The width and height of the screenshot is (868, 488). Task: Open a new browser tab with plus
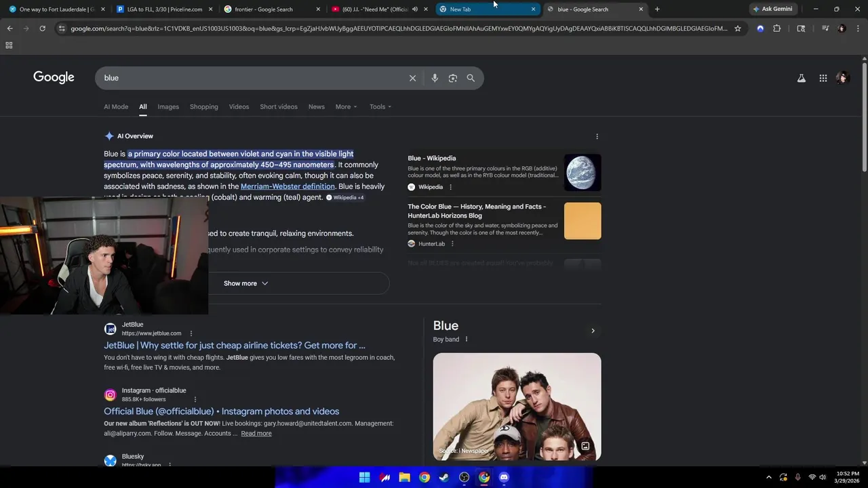(x=657, y=9)
